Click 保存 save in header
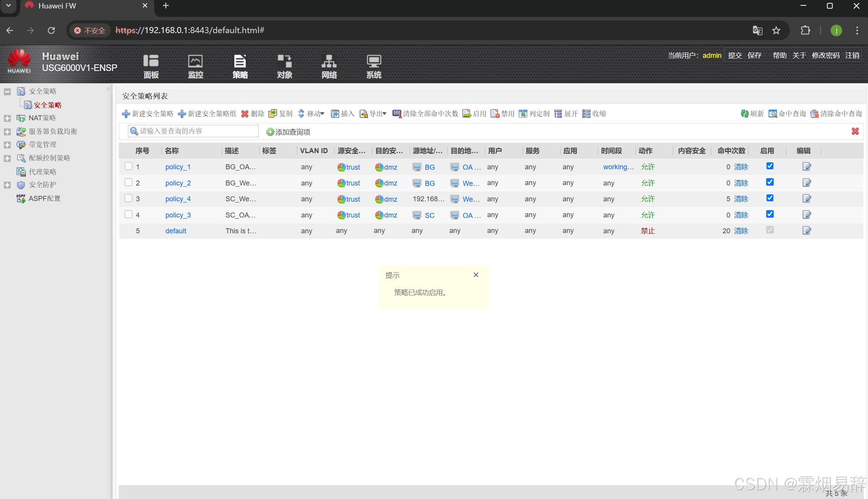The height and width of the screenshot is (499, 868). [x=754, y=56]
